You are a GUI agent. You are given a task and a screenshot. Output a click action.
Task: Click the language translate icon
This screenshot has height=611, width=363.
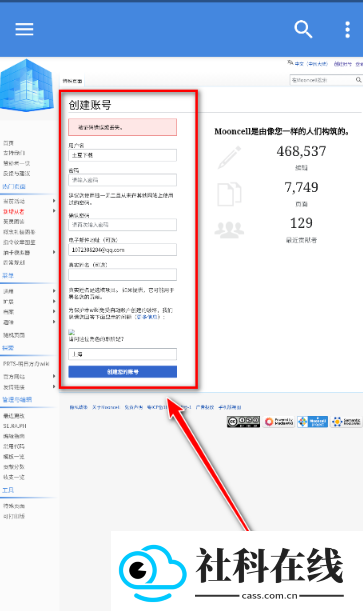tap(290, 63)
